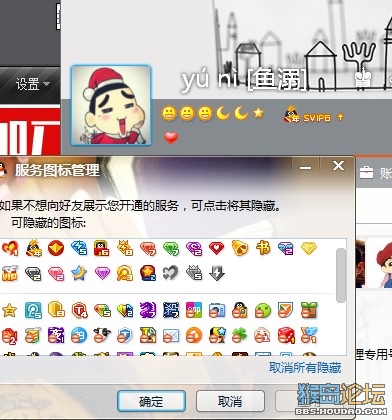Image resolution: width=392 pixels, height=420 pixels.
Task: Select the gray lightning down-arrow icon
Action: coord(217,273)
